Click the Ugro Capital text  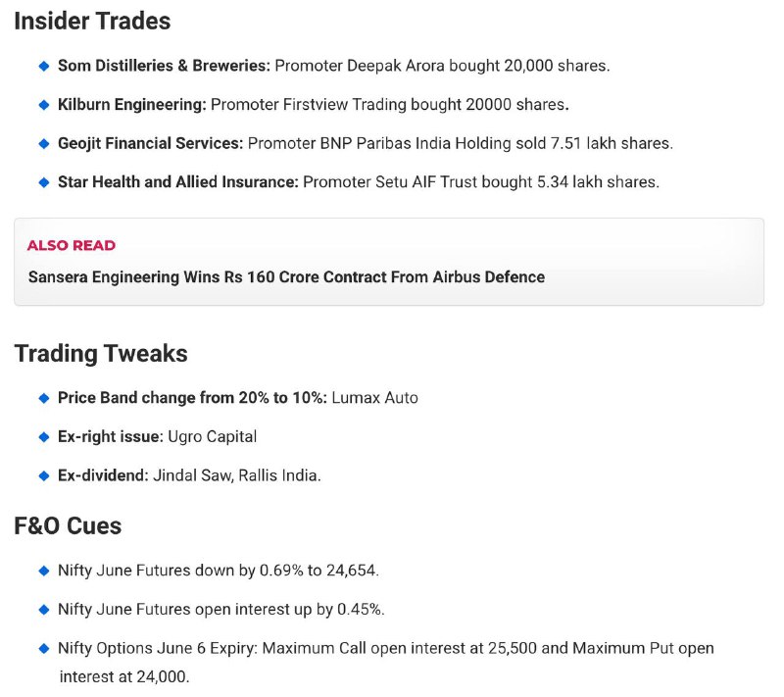point(213,436)
